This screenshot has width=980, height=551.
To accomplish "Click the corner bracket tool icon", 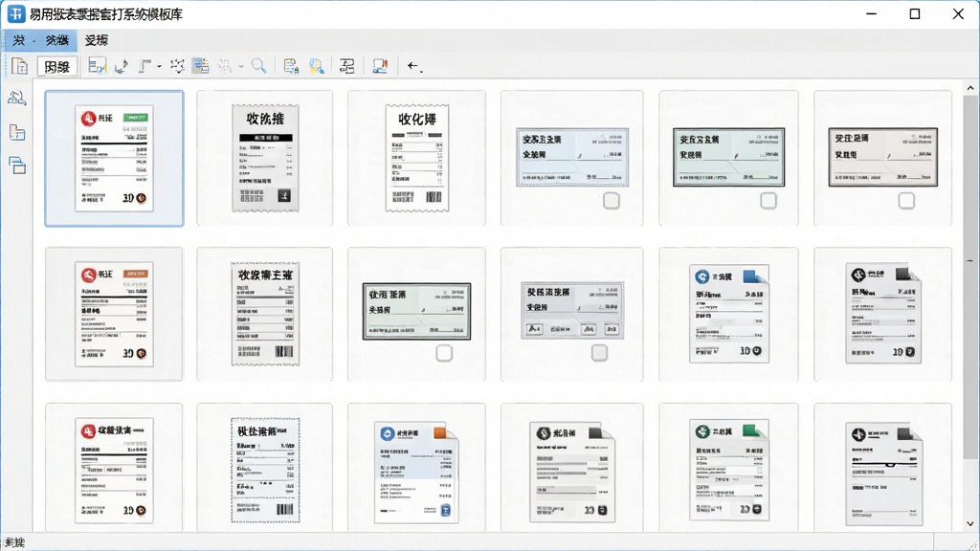I will click(x=145, y=66).
